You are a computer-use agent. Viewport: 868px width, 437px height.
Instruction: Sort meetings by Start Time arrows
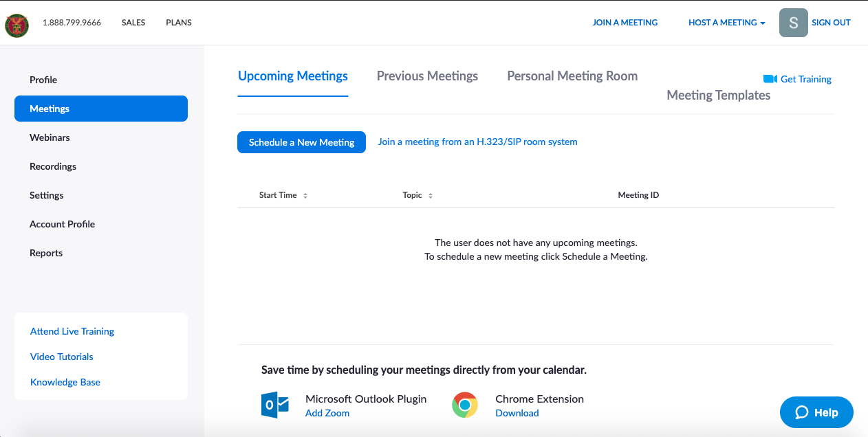(305, 196)
